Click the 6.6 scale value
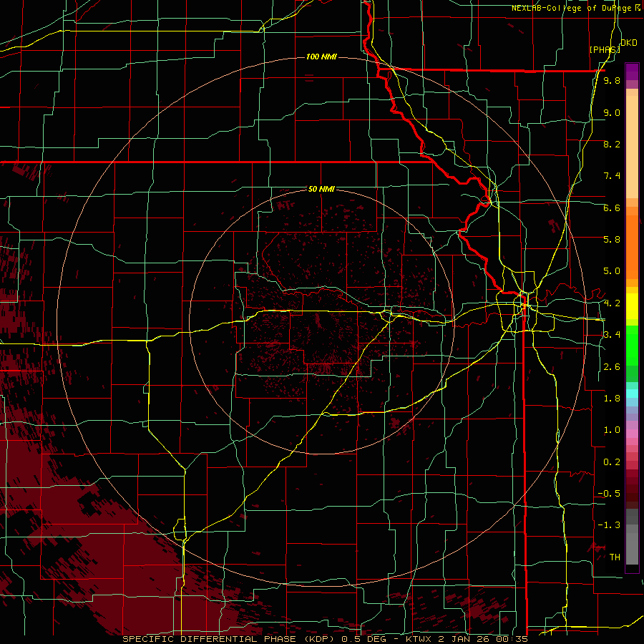Image resolution: width=644 pixels, height=644 pixels. (x=612, y=208)
